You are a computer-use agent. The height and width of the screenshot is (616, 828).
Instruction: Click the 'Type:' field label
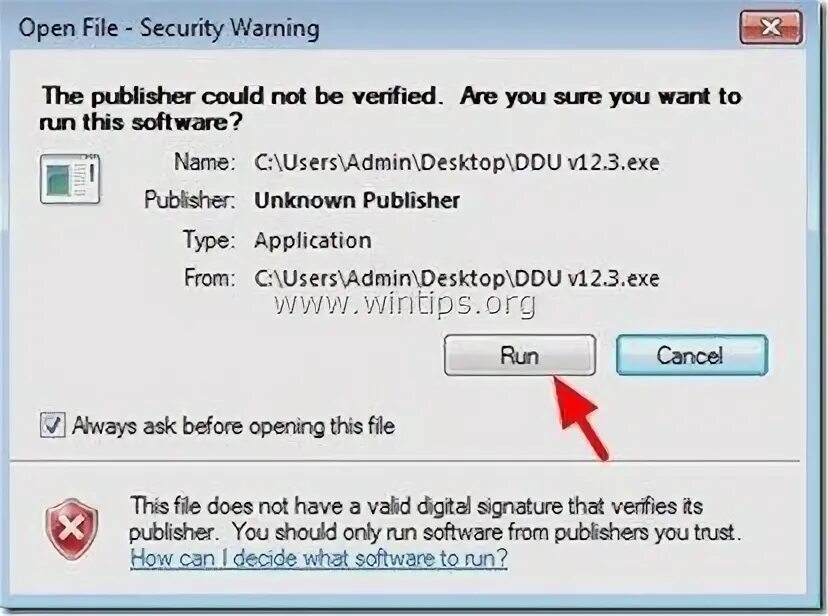[x=209, y=240]
